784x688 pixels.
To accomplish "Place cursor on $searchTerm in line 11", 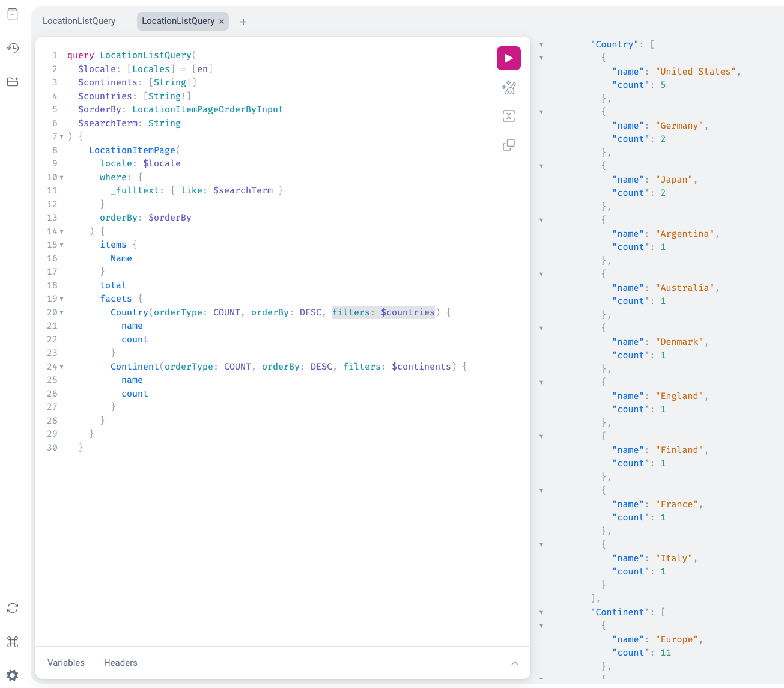I will click(x=243, y=190).
